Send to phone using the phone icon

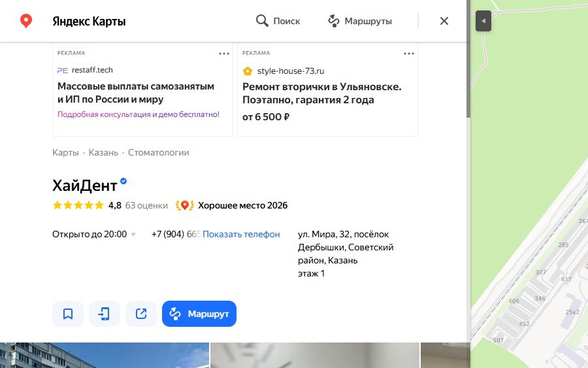(105, 314)
